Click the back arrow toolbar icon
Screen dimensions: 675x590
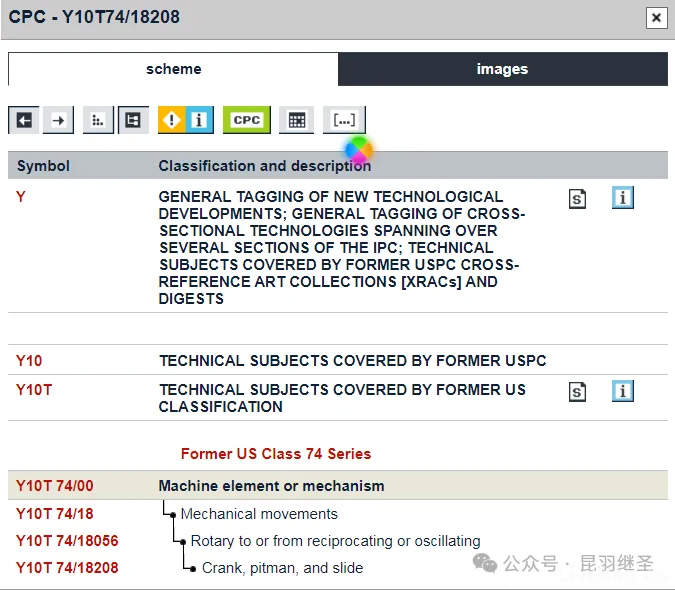[24, 120]
